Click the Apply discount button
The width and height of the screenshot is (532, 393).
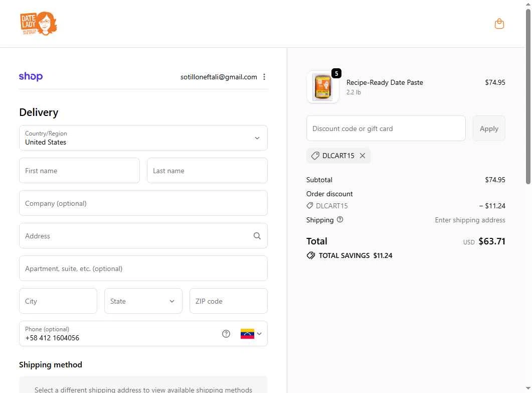488,128
